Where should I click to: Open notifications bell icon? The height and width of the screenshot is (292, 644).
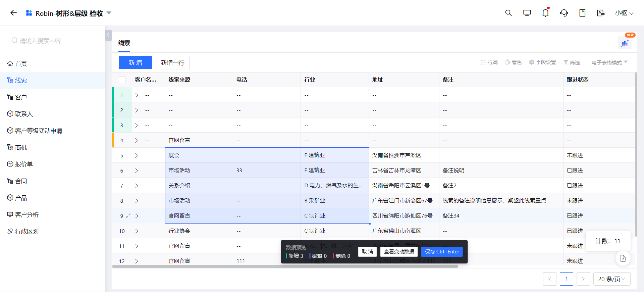(546, 13)
